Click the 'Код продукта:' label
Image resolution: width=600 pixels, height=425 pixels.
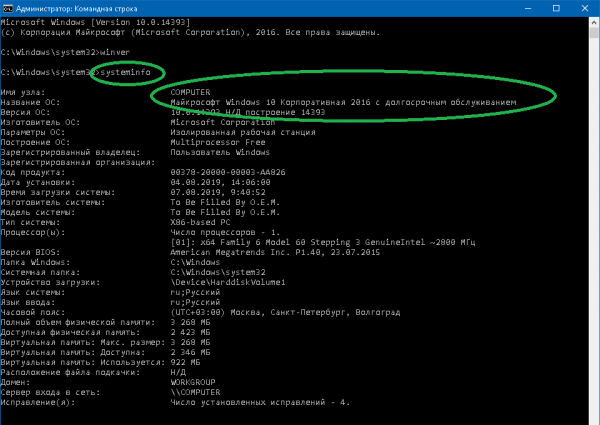pos(33,172)
